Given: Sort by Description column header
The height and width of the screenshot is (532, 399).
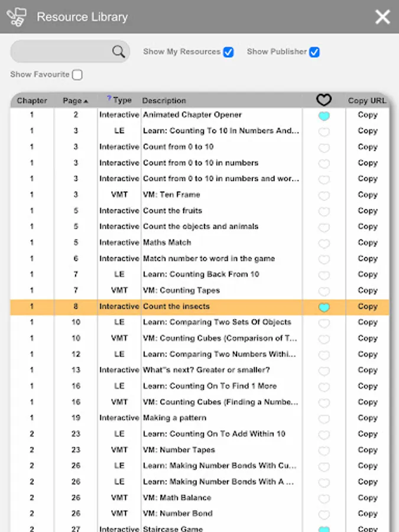Looking at the screenshot, I should coord(164,100).
